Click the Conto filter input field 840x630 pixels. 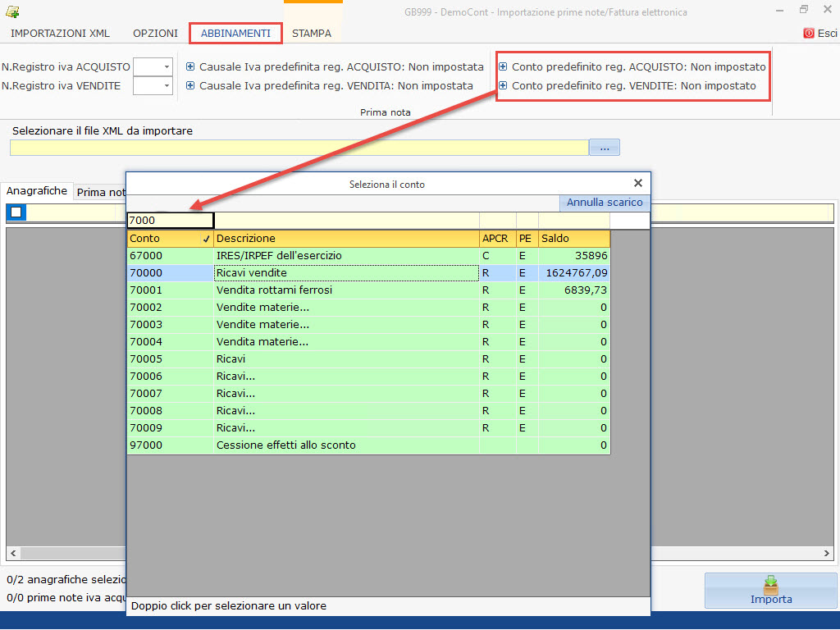click(x=170, y=221)
